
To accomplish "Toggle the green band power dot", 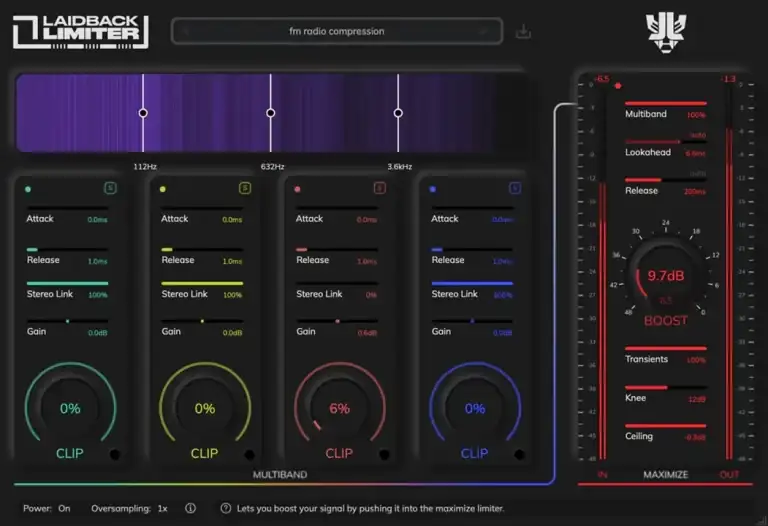I will pyautogui.click(x=28, y=189).
